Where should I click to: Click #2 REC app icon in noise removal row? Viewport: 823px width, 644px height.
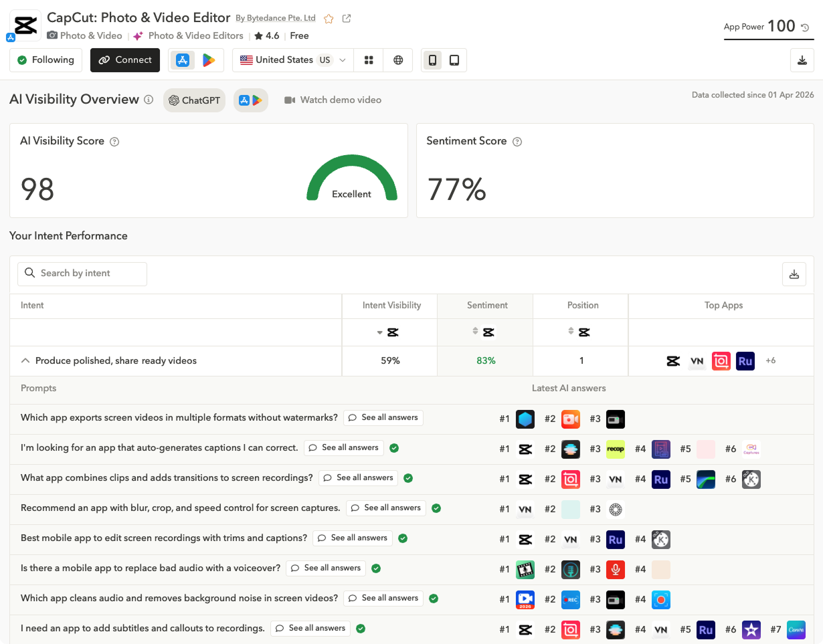(x=571, y=600)
